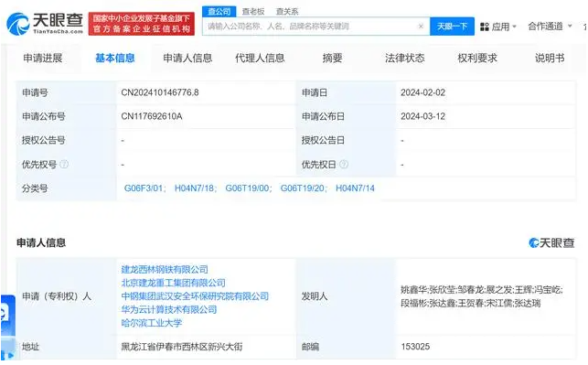Open the 应用 grid icon

pyautogui.click(x=485, y=27)
